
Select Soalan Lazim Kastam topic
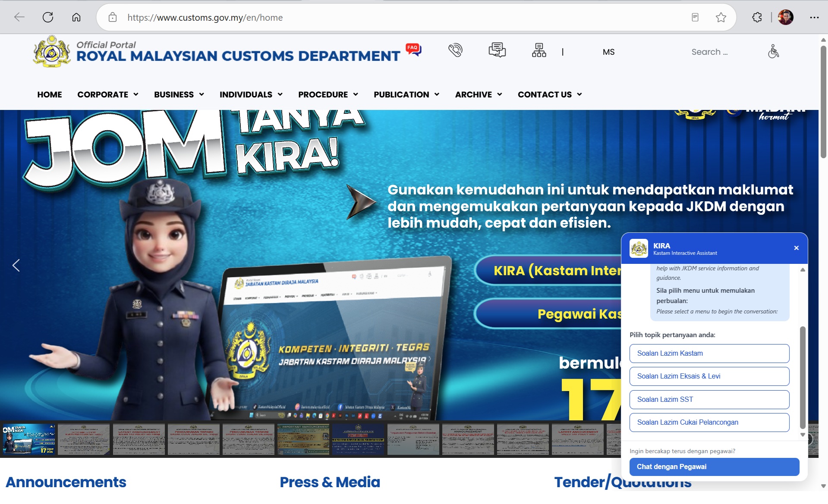(709, 354)
